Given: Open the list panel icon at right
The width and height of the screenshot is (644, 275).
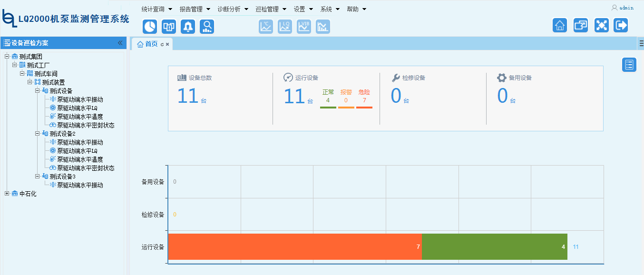Looking at the screenshot, I should click(629, 65).
